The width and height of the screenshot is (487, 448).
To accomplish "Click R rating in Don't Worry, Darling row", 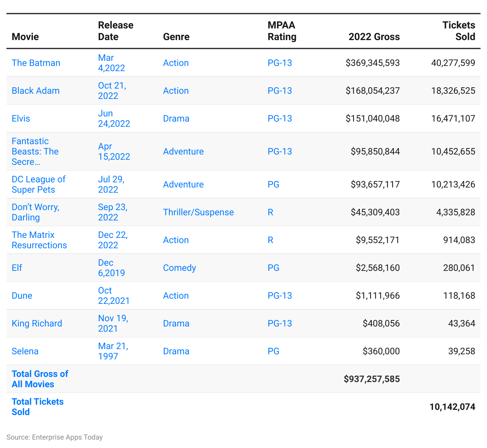I will (271, 212).
